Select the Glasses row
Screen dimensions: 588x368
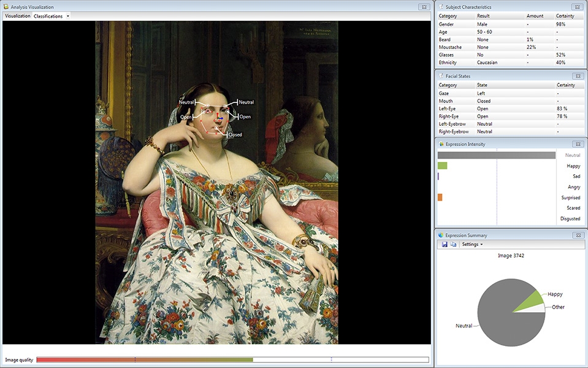511,55
